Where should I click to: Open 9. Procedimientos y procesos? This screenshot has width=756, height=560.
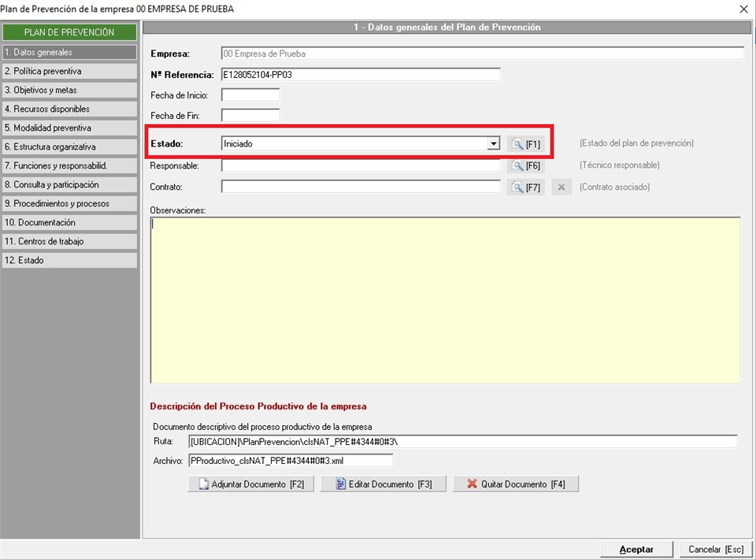(69, 204)
